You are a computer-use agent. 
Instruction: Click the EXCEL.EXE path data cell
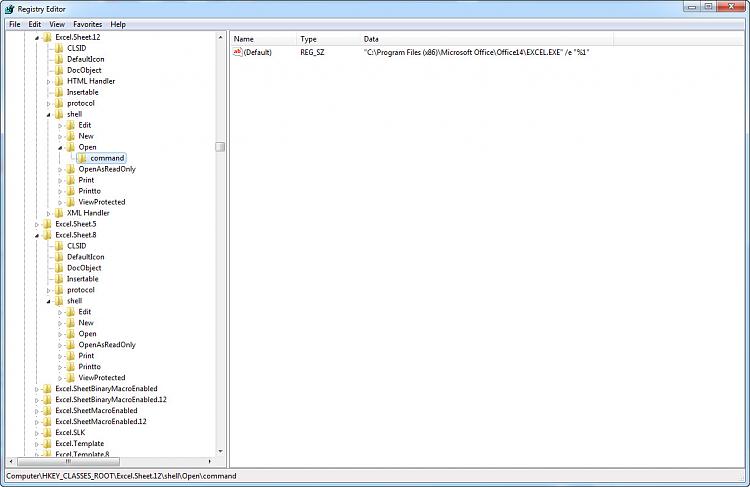point(476,52)
